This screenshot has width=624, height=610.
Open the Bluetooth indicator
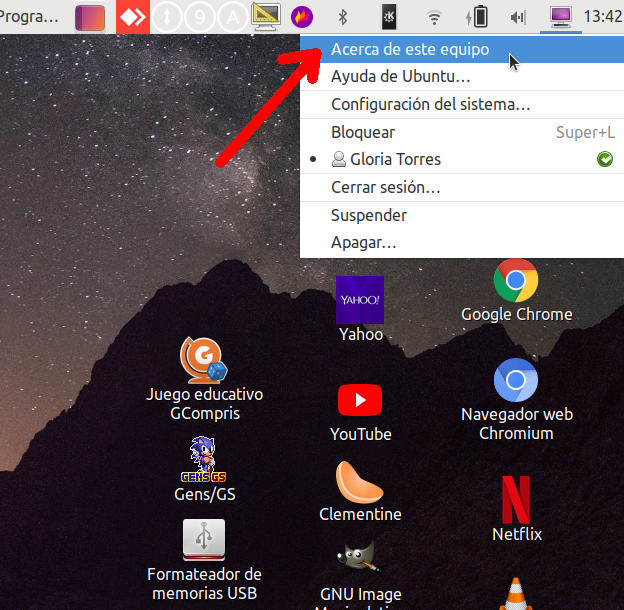(343, 17)
